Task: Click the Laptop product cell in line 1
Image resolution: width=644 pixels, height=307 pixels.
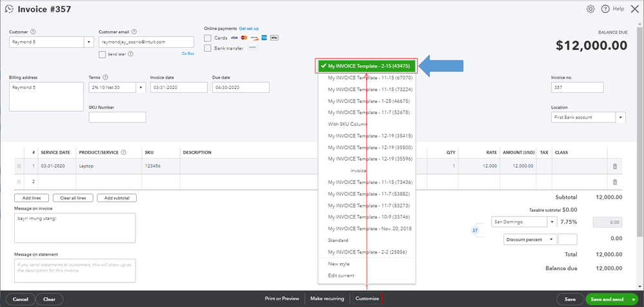Action: (x=109, y=166)
